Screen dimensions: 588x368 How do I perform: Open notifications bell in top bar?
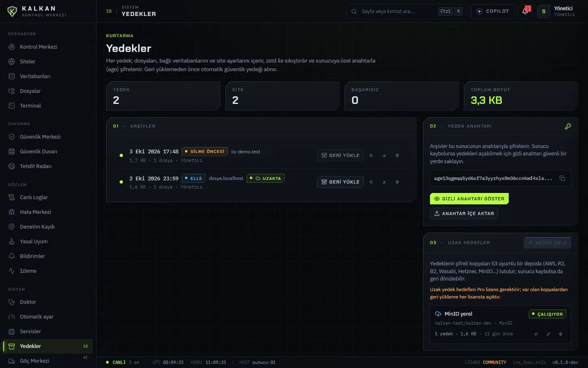[525, 11]
